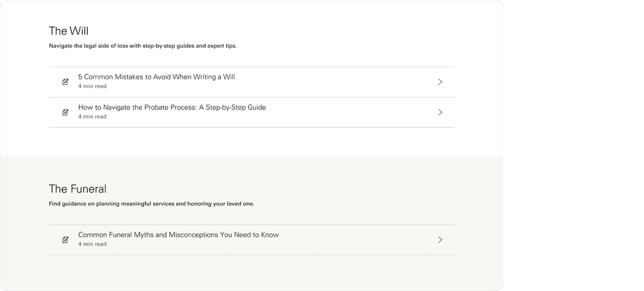
Task: Open the Probate Process guide's right chevron
Action: 440,112
